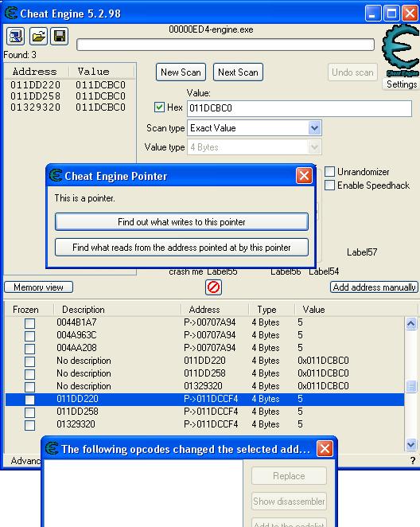Image resolution: width=420 pixels, height=527 pixels.
Task: Click Find what reads from address pointed at
Action: pos(181,248)
